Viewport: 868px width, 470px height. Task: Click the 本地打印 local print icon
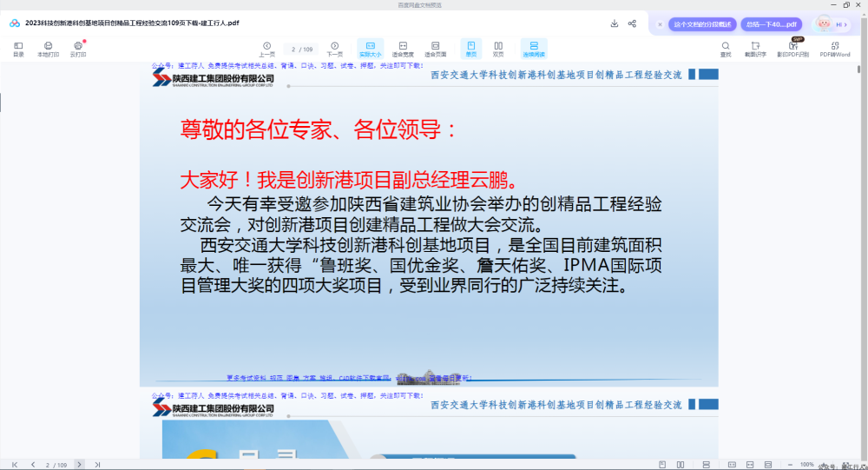click(x=48, y=50)
